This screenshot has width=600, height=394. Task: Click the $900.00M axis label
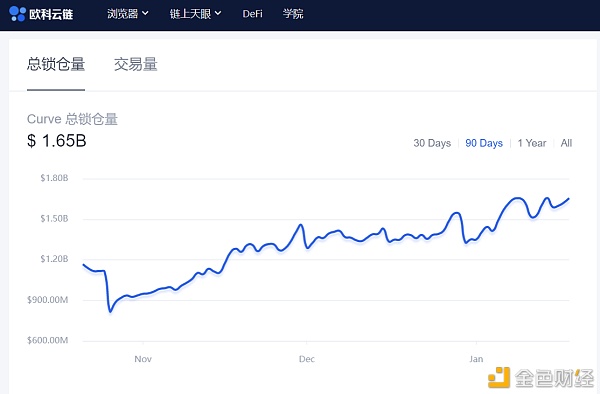pyautogui.click(x=48, y=300)
